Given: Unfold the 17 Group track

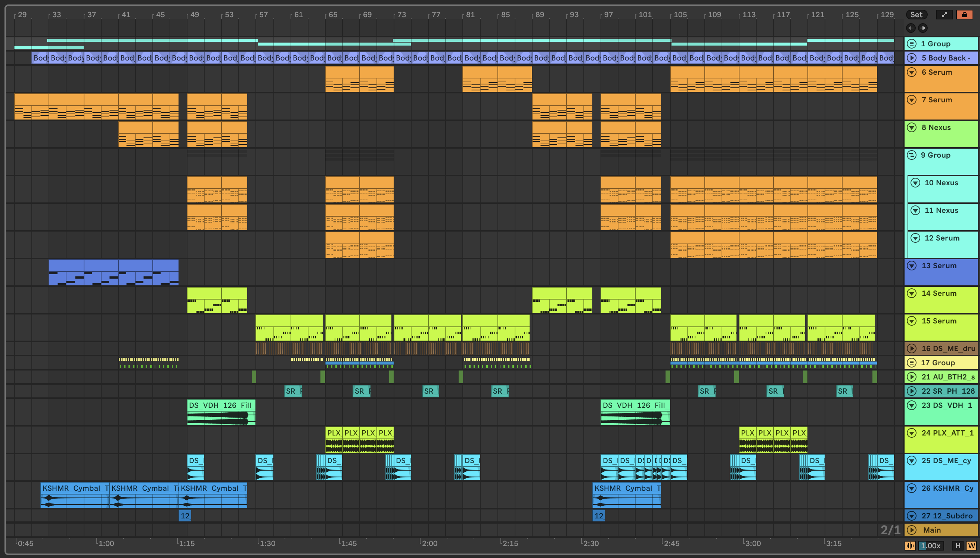Looking at the screenshot, I should (x=912, y=363).
